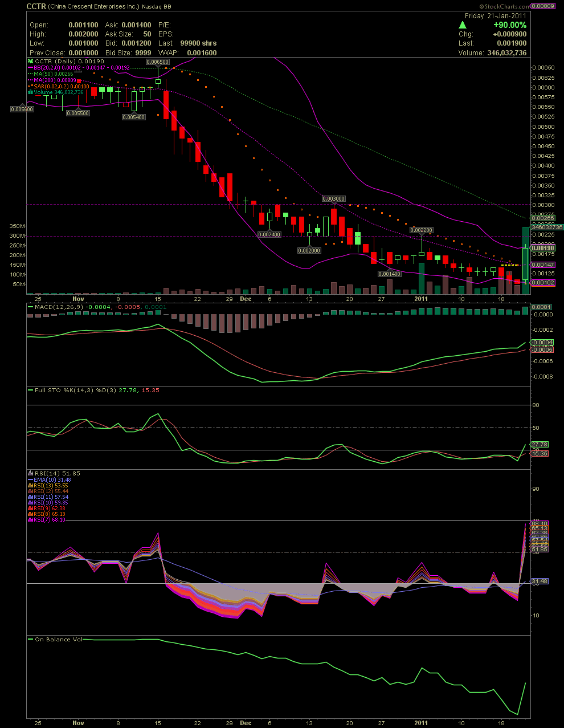Click the MA(200) 0.00809 value tag top right

[x=542, y=6]
